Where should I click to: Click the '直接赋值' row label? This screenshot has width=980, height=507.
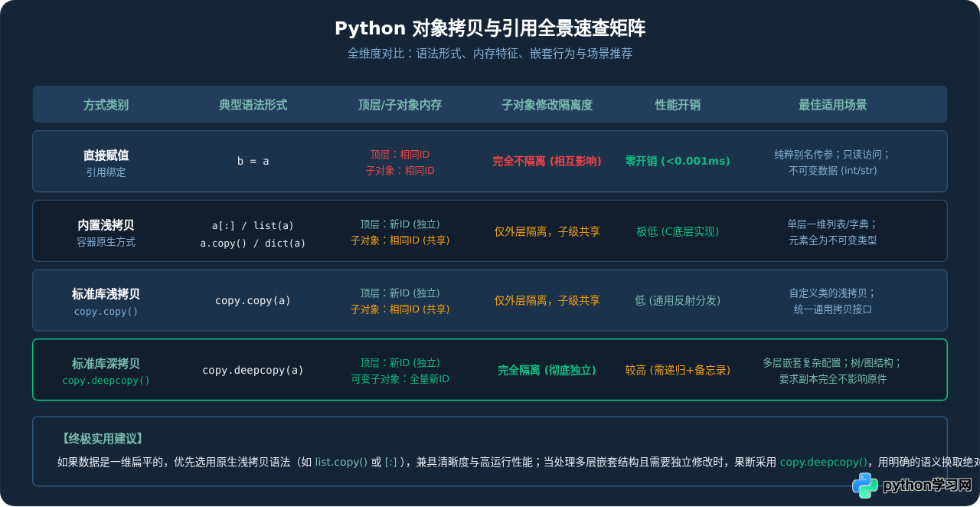[x=106, y=155]
